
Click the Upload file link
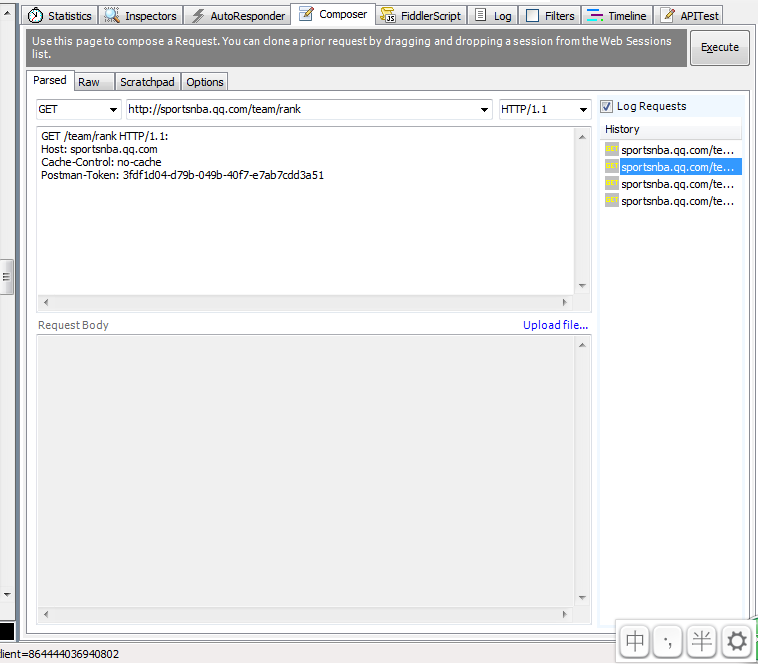coord(555,325)
